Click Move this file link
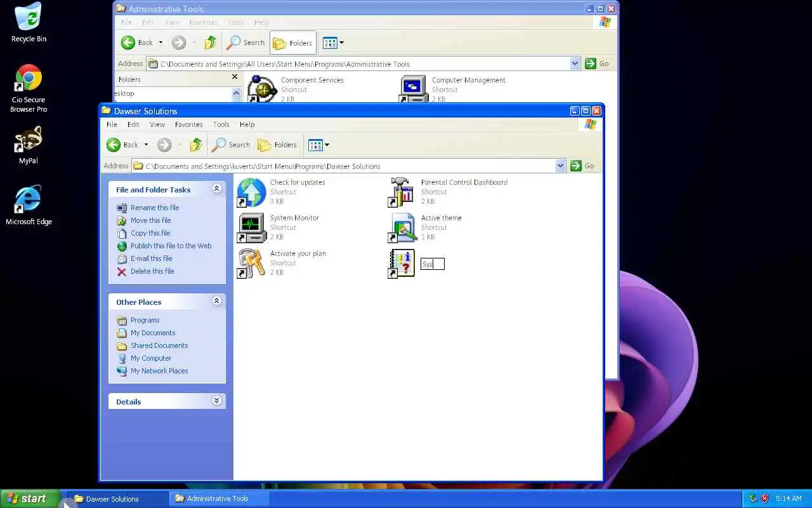The width and height of the screenshot is (812, 508). (x=150, y=220)
